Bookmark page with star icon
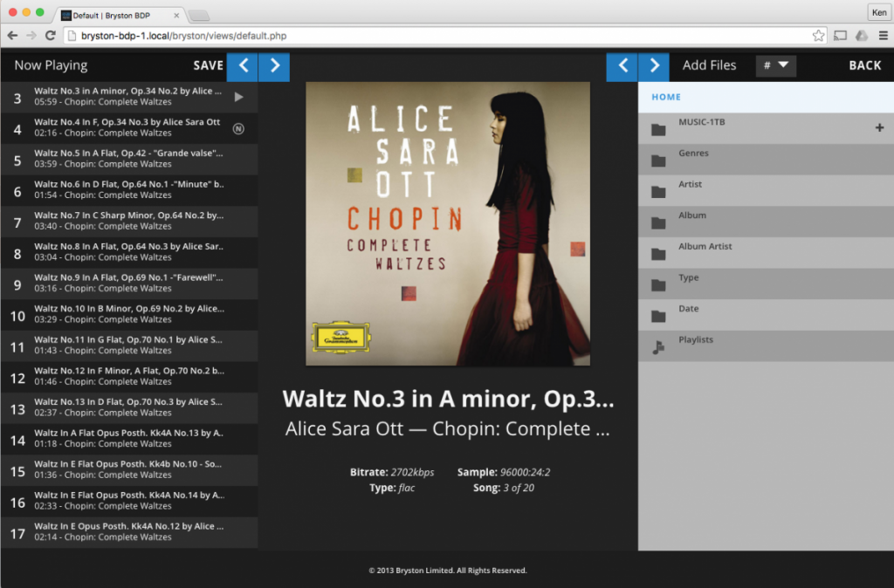This screenshot has height=588, width=894. tap(818, 35)
